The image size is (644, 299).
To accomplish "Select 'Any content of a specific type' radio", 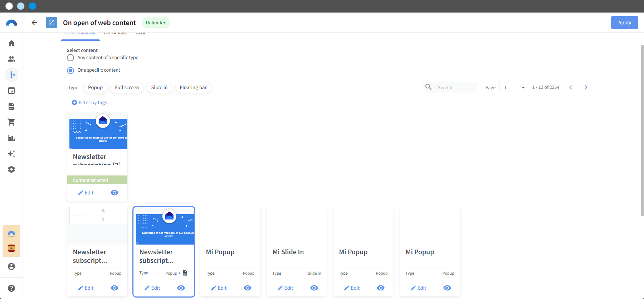I will (70, 58).
